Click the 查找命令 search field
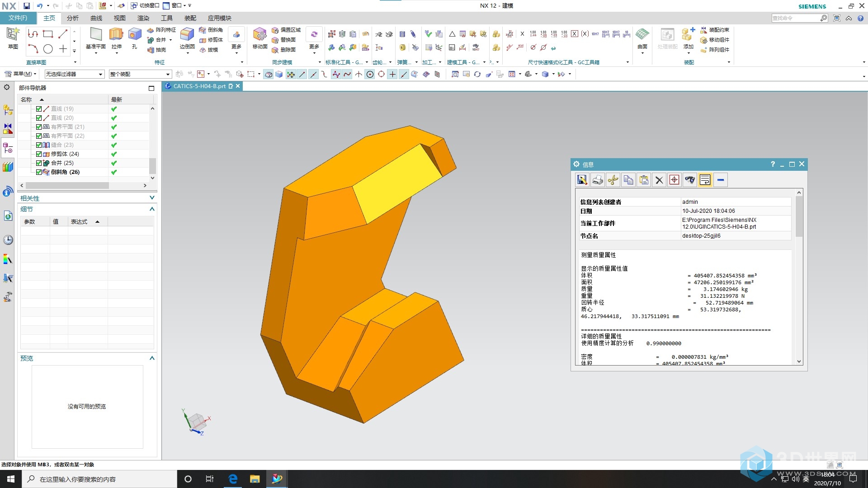 point(796,18)
